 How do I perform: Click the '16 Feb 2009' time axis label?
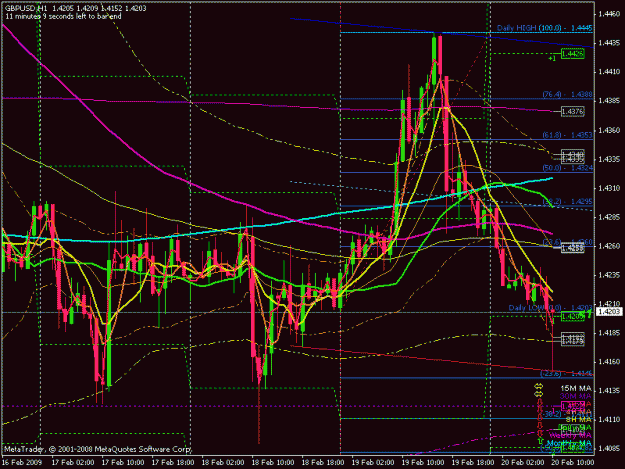click(x=22, y=462)
